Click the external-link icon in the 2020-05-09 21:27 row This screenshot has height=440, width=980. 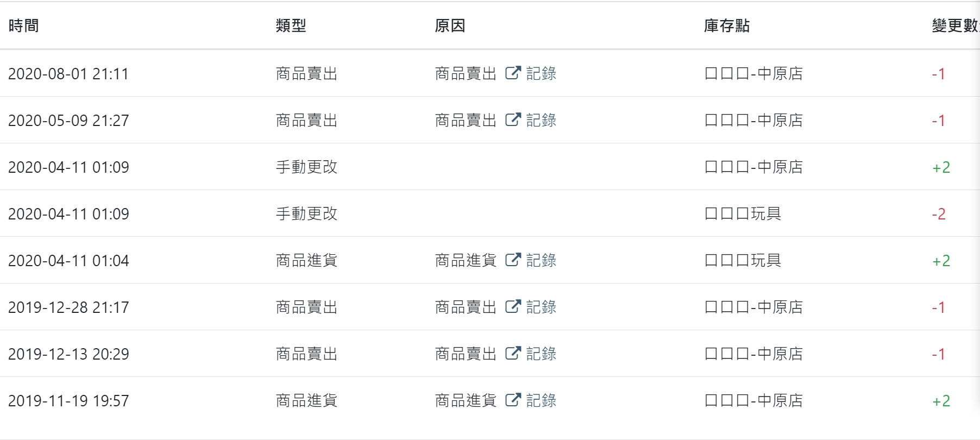click(513, 120)
